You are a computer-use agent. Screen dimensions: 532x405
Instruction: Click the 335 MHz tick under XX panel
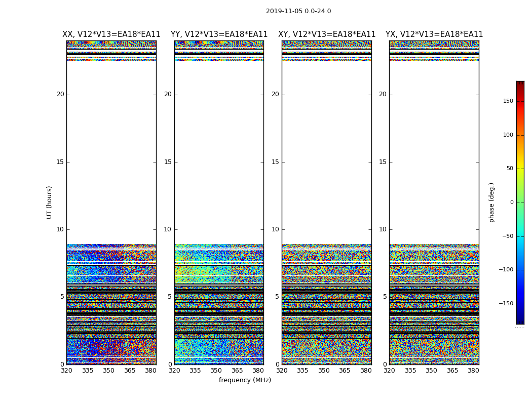[88, 371]
